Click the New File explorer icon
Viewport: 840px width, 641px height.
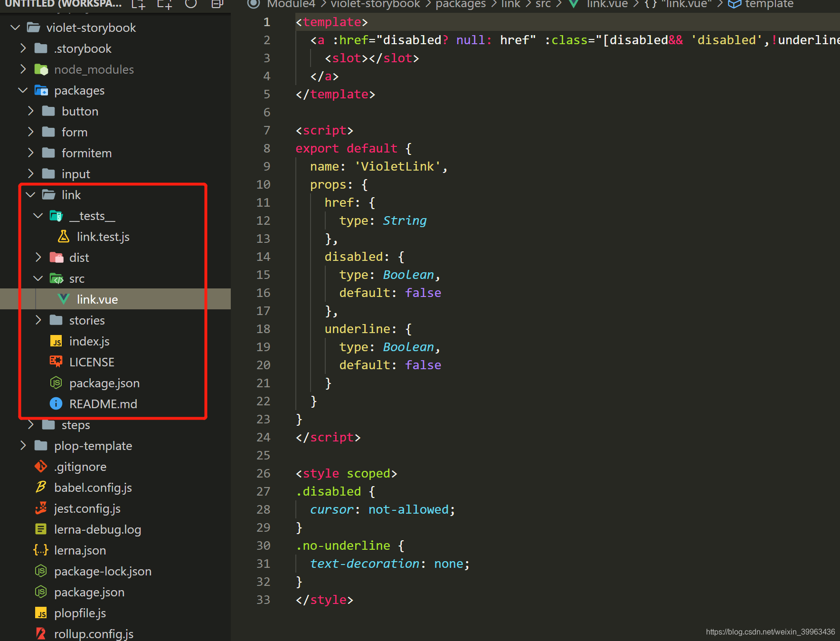138,4
